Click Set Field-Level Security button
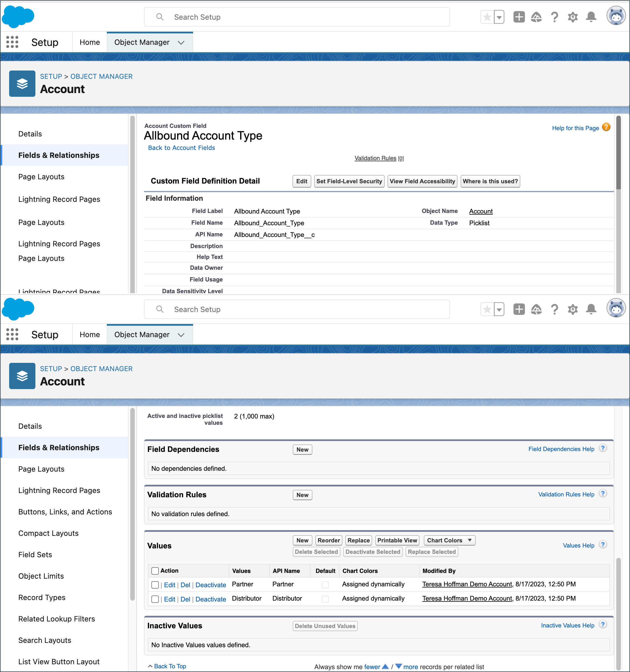630x672 pixels. [349, 181]
